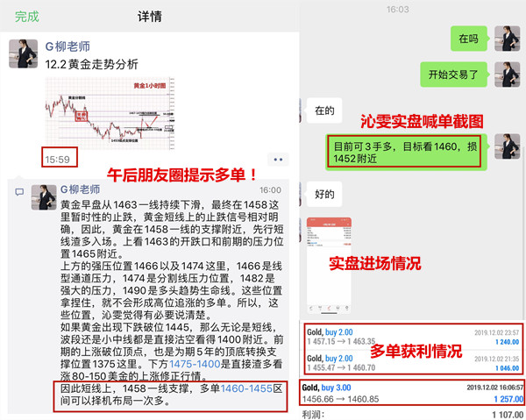Click the 1475-1400 blue number link
The height and width of the screenshot is (420, 526).
click(195, 364)
